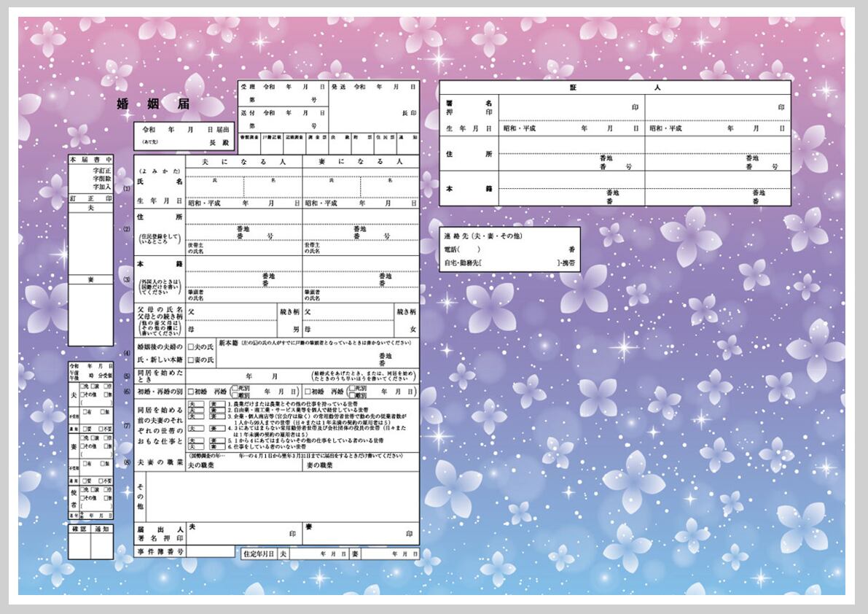Click the 証人 section header

615,88
